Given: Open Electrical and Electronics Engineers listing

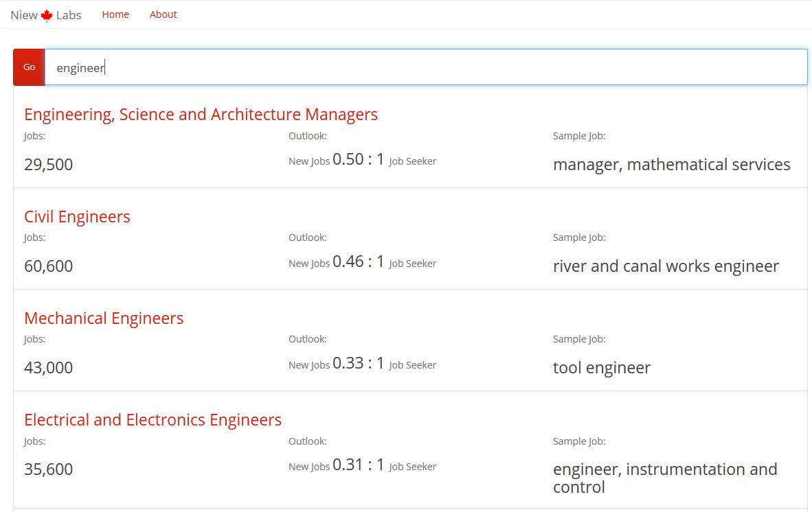Looking at the screenshot, I should pos(153,420).
